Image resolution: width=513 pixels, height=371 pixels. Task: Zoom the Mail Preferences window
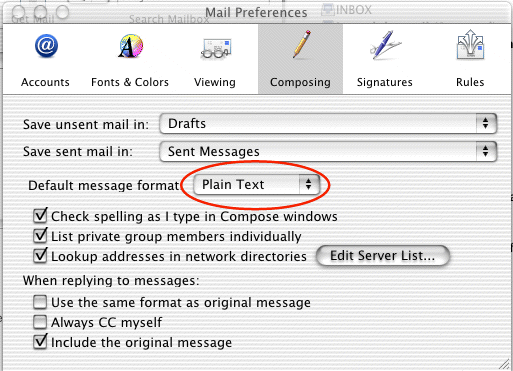(x=62, y=12)
